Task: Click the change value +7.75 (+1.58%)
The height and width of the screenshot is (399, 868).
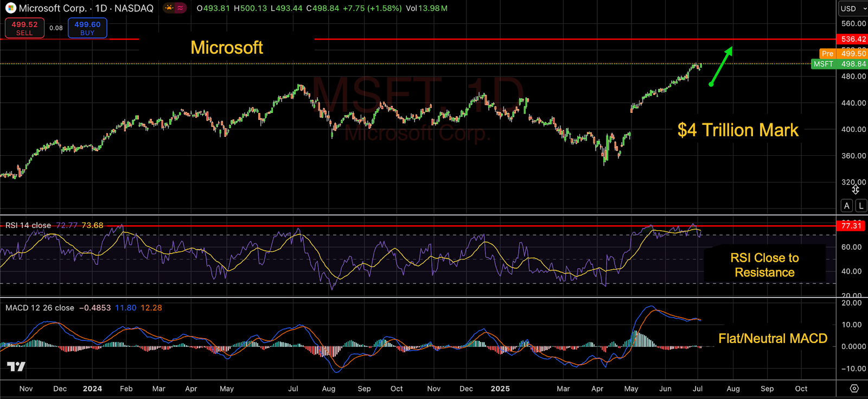Action: (x=372, y=8)
